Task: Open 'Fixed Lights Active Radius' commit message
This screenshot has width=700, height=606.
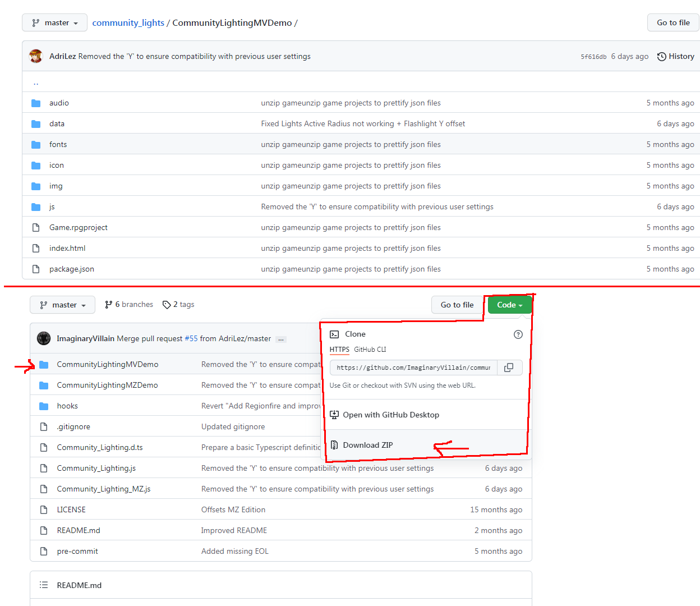Action: [x=363, y=123]
